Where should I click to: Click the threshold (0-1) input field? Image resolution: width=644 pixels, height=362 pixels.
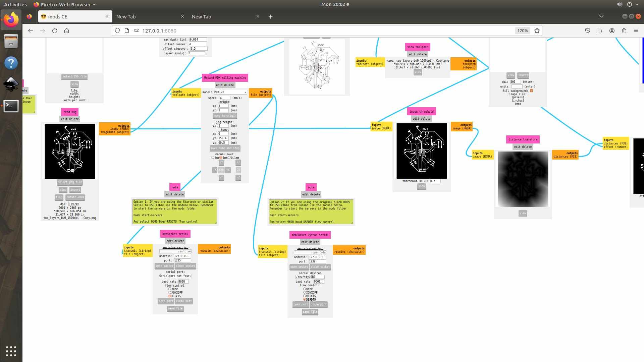(435, 181)
